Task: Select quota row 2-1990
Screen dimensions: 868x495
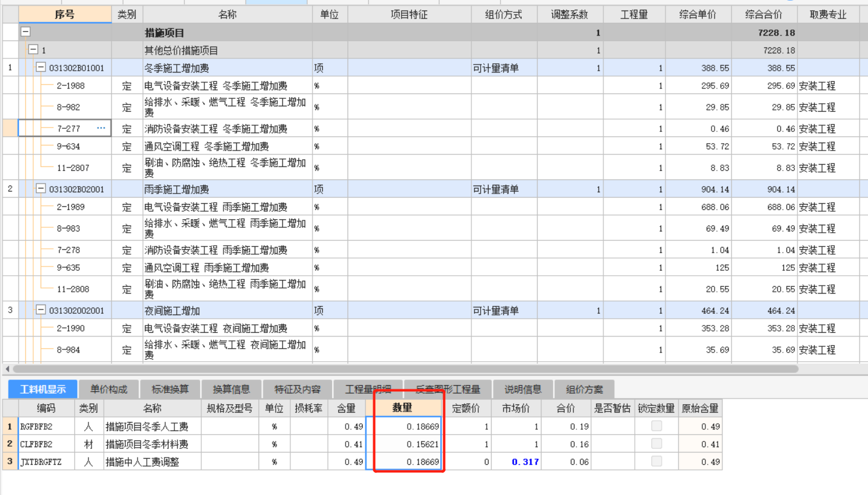Action: 71,328
